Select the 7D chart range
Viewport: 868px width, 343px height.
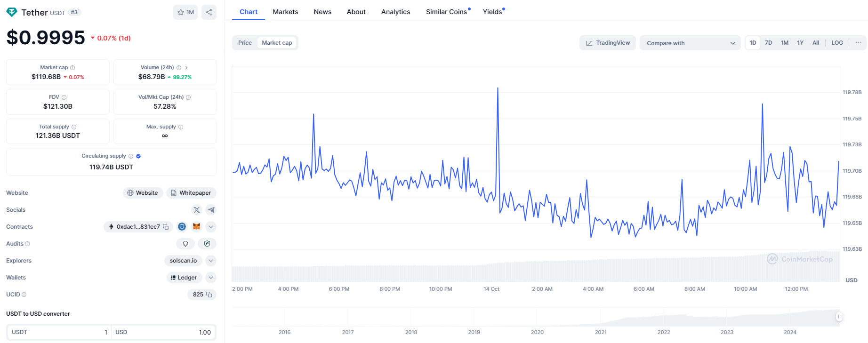[x=769, y=43]
